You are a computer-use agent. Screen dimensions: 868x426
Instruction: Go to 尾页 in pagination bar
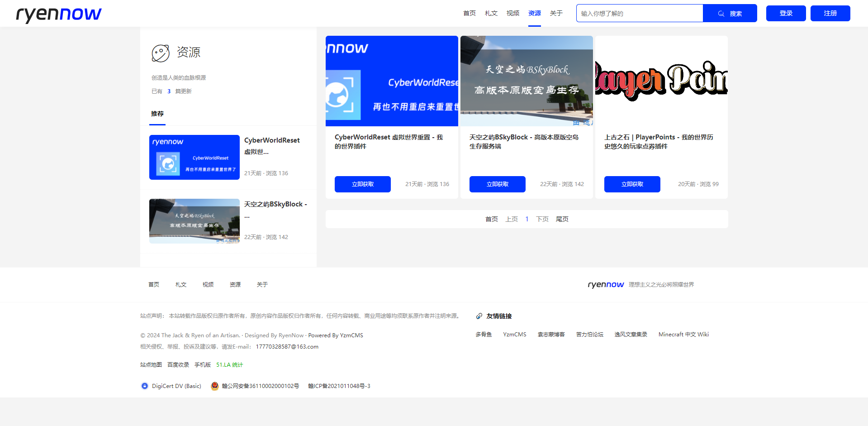pyautogui.click(x=562, y=219)
